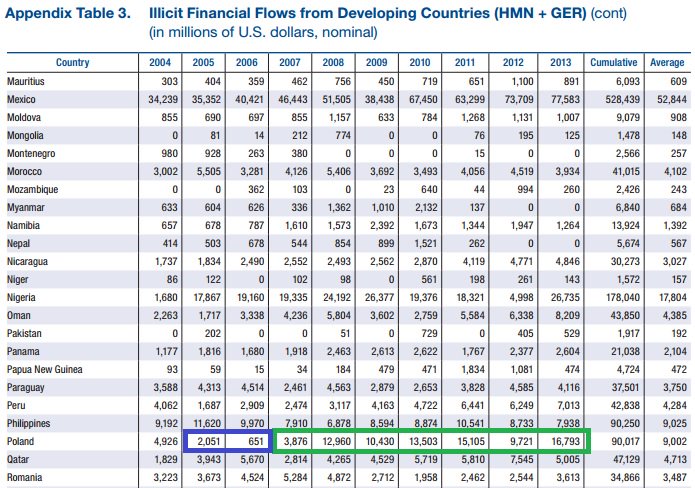Click the Panama country name
This screenshot has height=488, width=695.
tap(23, 351)
